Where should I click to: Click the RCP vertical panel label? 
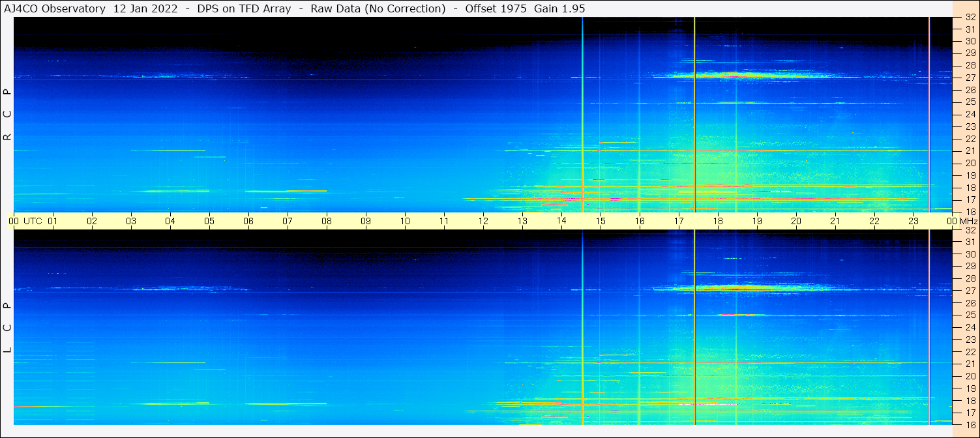(7, 115)
